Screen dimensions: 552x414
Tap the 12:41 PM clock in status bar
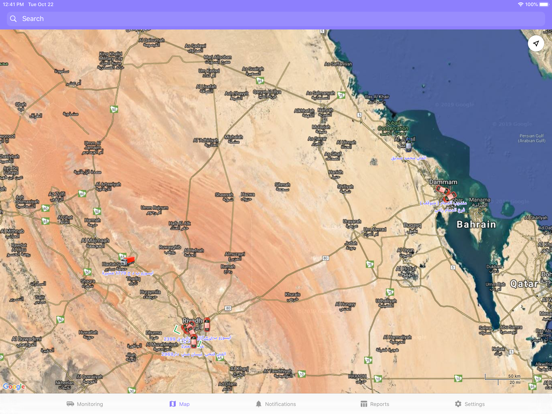[13, 5]
